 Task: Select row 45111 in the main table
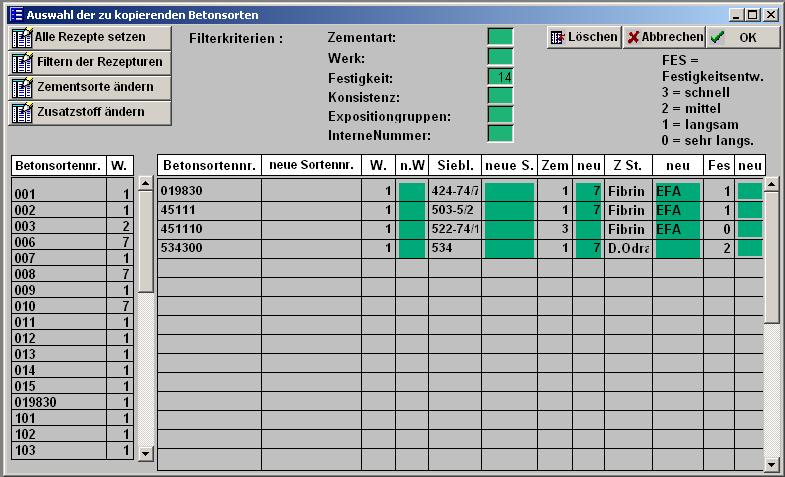pos(209,210)
